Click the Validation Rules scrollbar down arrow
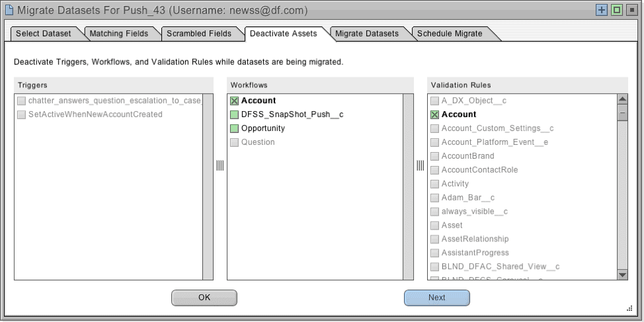This screenshot has width=644, height=322. click(x=623, y=275)
